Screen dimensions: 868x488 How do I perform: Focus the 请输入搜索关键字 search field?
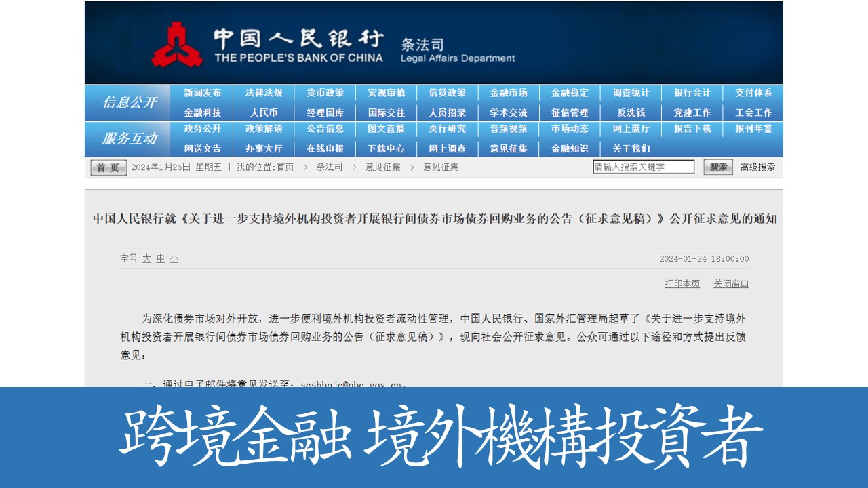pos(644,167)
